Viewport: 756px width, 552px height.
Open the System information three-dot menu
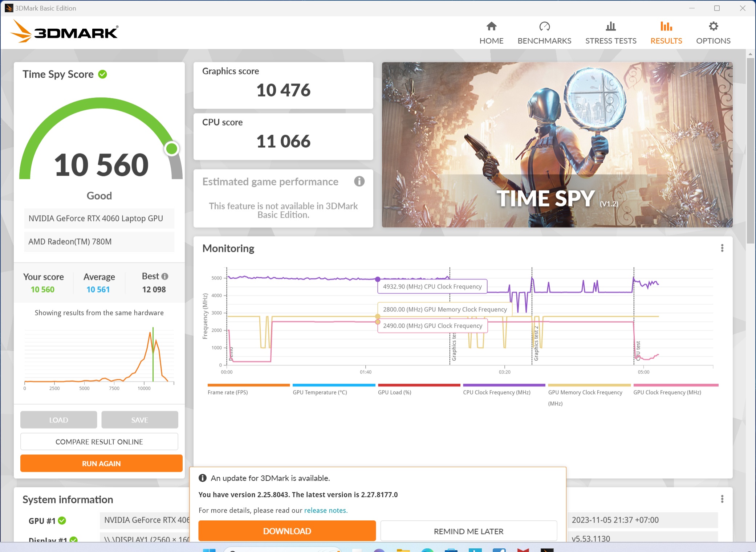722,499
